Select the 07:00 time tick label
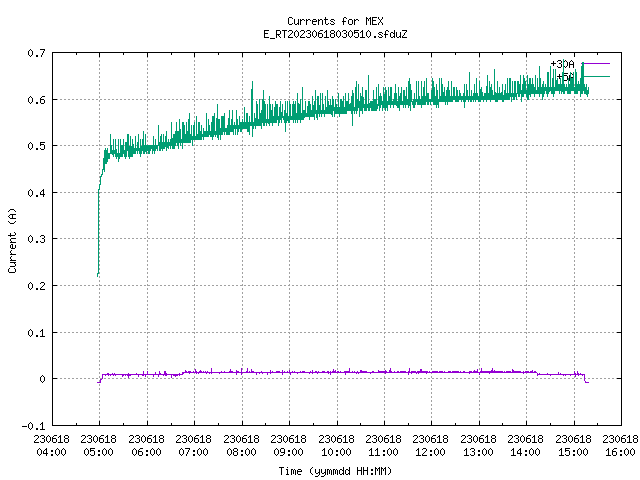The image size is (640, 480). point(193,452)
